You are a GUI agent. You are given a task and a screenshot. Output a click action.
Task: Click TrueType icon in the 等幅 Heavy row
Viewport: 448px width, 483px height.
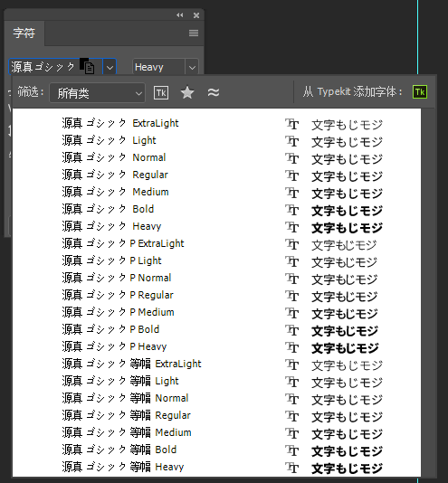pyautogui.click(x=292, y=468)
